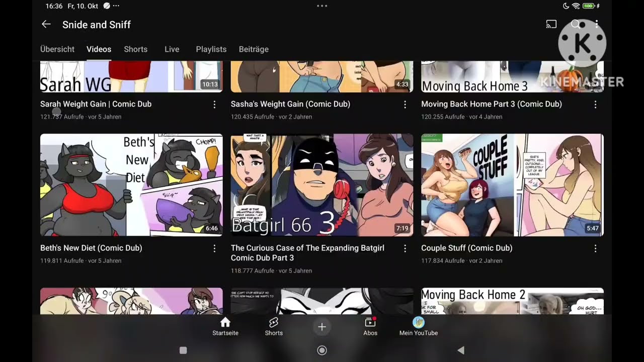Go back using the arrow beside Snide and Sniff
This screenshot has width=644, height=362.
(46, 24)
